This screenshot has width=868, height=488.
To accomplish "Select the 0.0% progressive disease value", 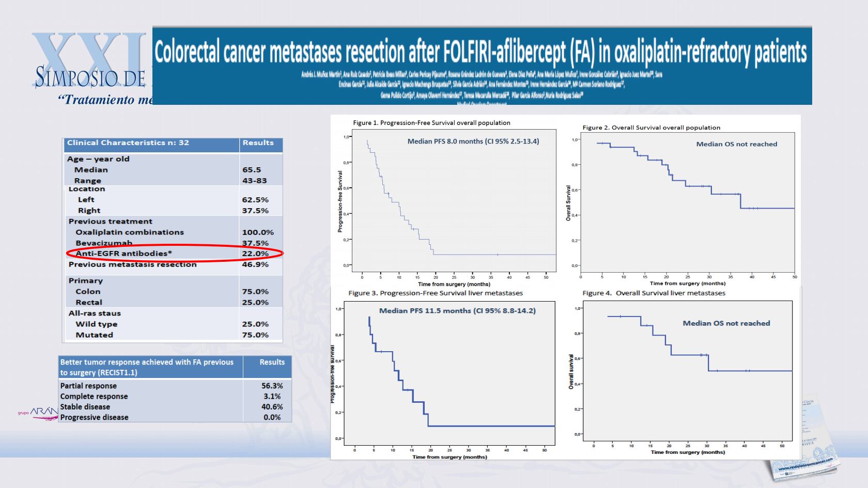I will [x=272, y=417].
